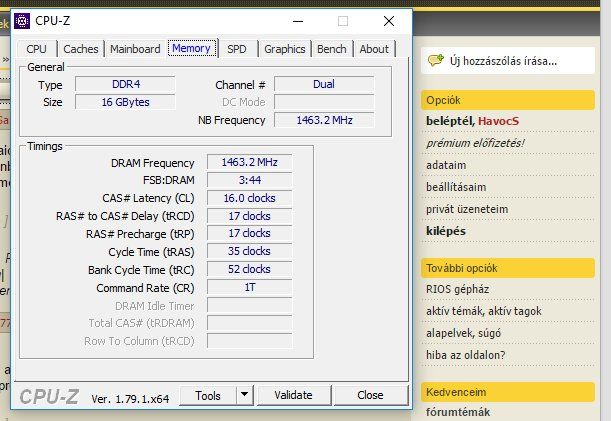Click the Validate button
Image resolution: width=611 pixels, height=421 pixels.
click(293, 395)
